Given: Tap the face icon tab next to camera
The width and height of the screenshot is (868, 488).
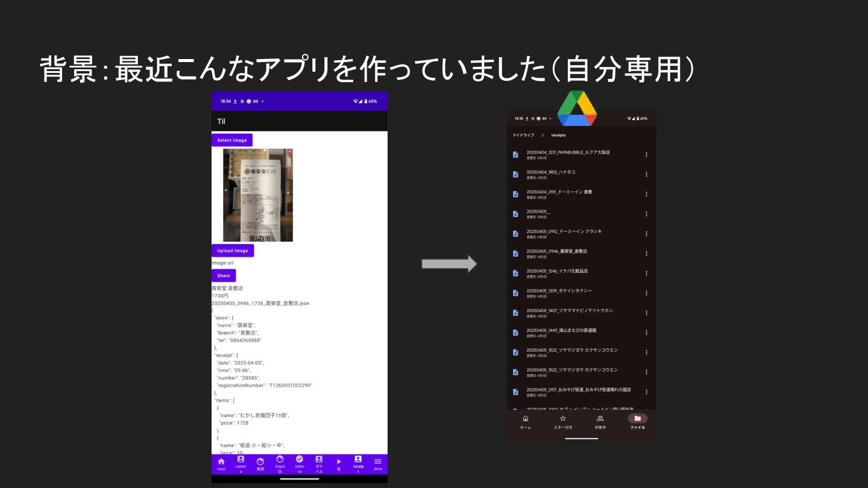Looking at the screenshot, I should pos(260,464).
